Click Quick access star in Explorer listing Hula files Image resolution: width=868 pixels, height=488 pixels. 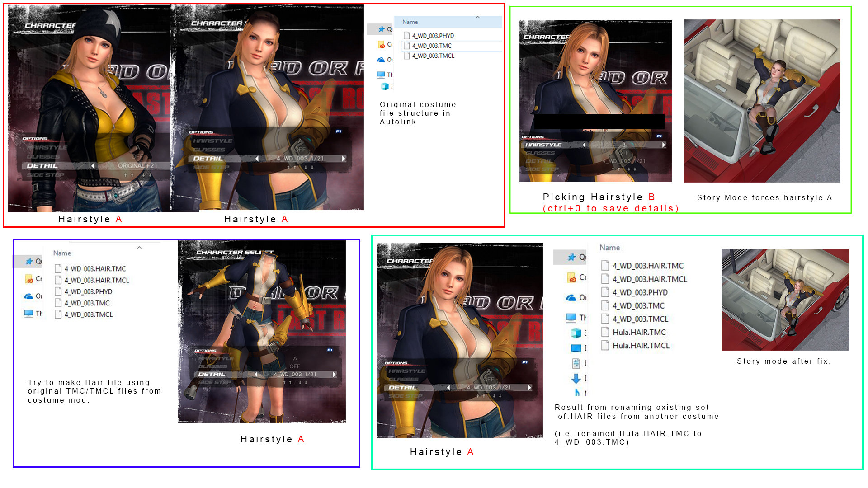point(572,257)
